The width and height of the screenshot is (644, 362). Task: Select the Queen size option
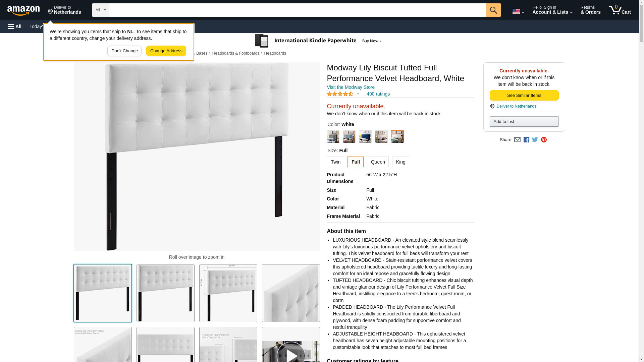click(x=378, y=162)
